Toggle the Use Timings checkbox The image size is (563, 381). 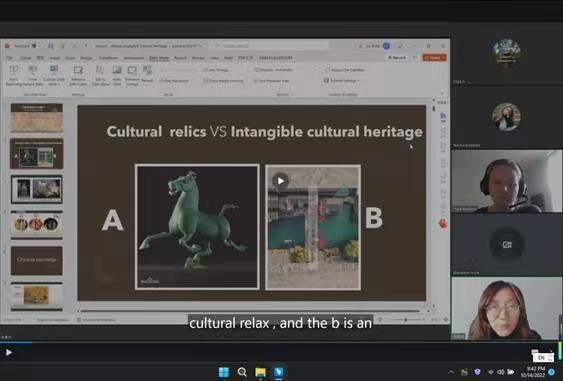coord(205,70)
